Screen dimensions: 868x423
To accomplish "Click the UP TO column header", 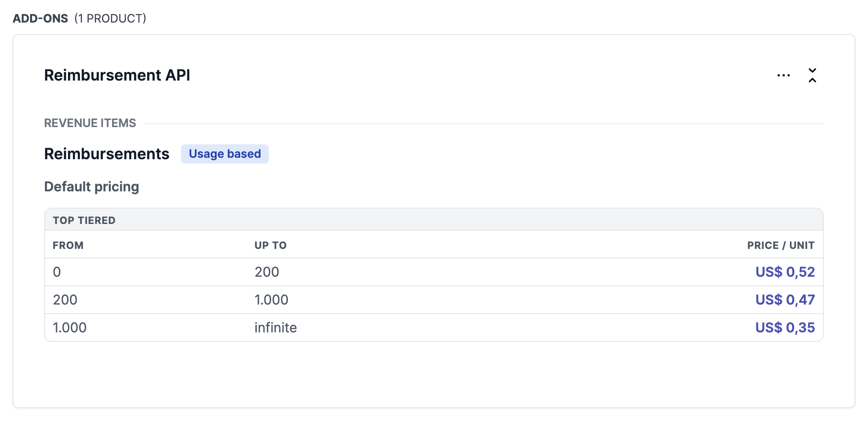I will tap(270, 245).
